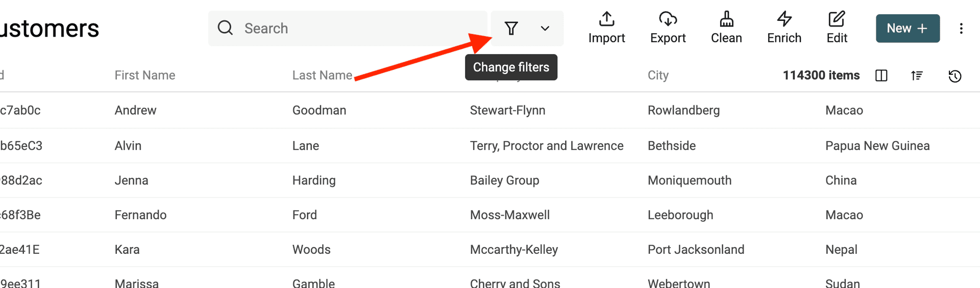The height and width of the screenshot is (288, 980).
Task: Sort by First Name column header
Action: pyautogui.click(x=145, y=75)
